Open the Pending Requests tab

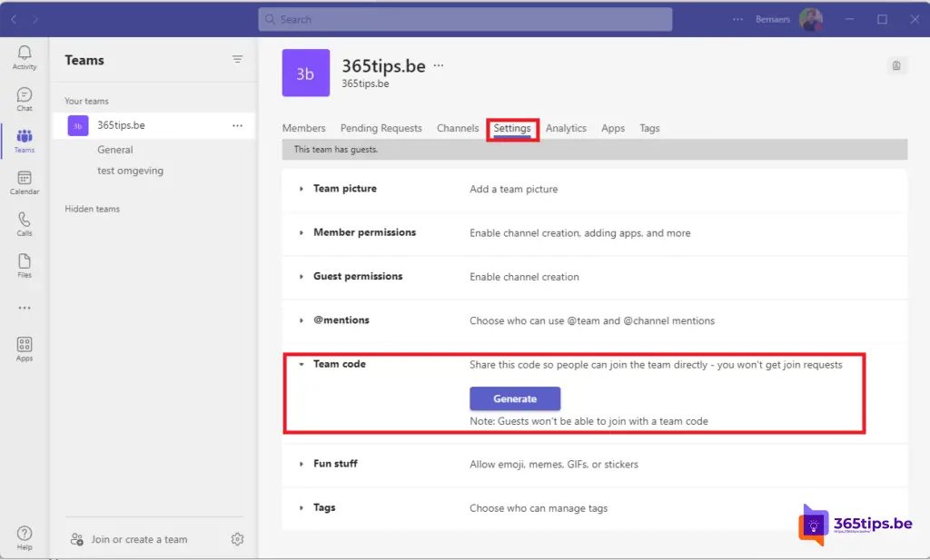pos(381,128)
